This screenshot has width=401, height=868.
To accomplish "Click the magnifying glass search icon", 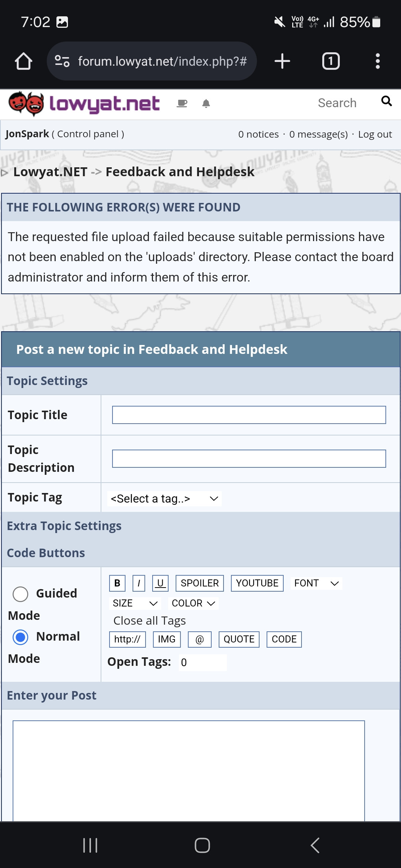I will [x=387, y=101].
